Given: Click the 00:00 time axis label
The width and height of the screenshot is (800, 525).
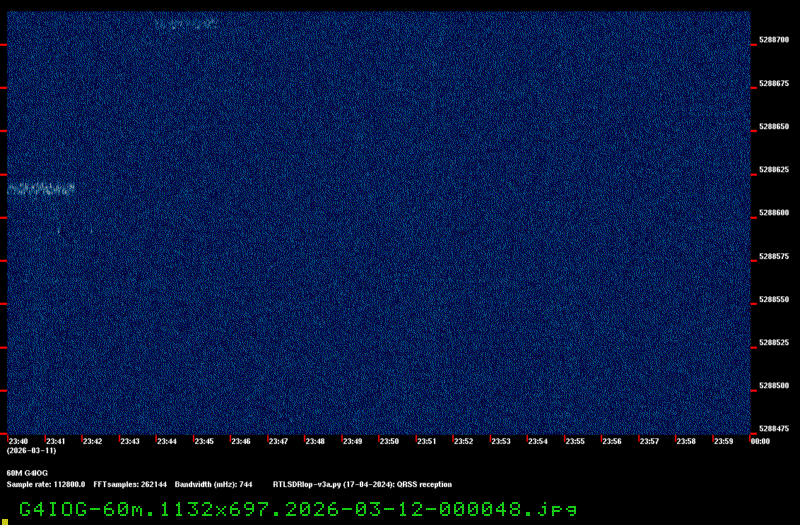Looking at the screenshot, I should click(760, 441).
